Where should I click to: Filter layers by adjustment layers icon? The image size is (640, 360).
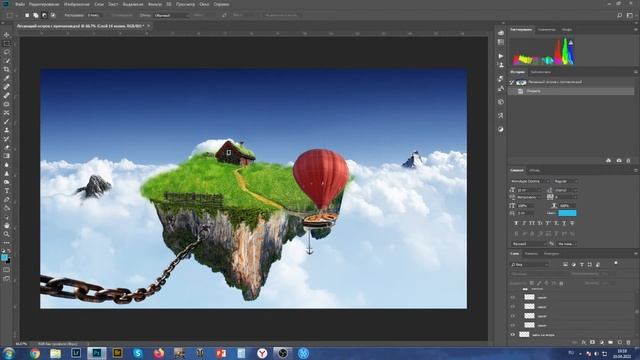[573, 264]
